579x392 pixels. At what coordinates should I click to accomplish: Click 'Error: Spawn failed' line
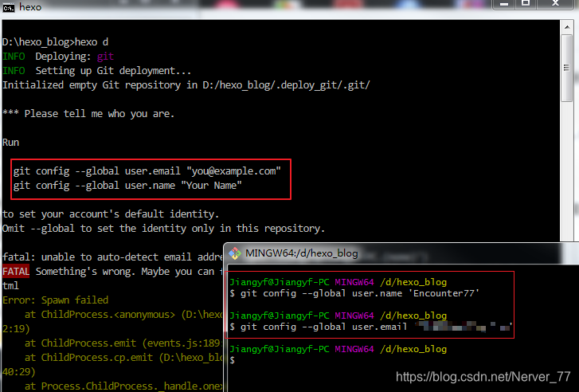click(56, 300)
